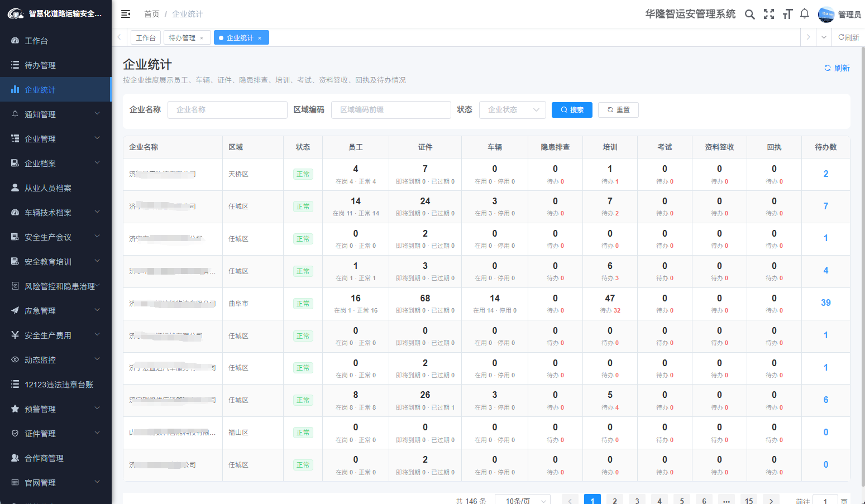Open the font size adjustment icon

point(787,14)
